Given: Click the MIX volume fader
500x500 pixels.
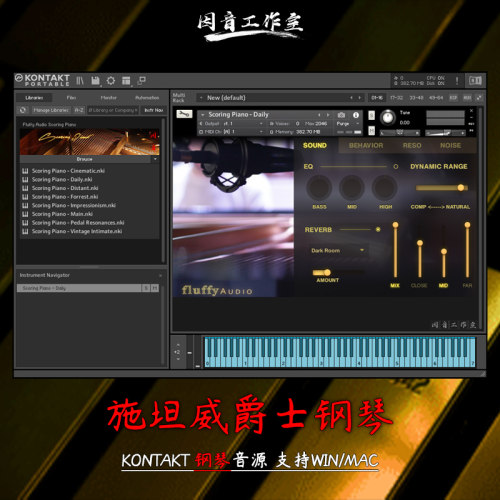Looking at the screenshot, I should [395, 250].
